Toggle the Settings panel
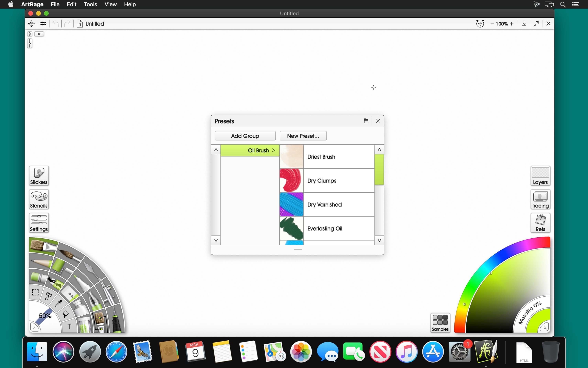 (x=39, y=223)
